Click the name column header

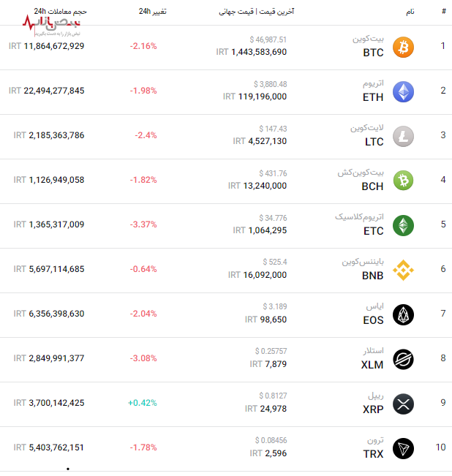coord(410,12)
